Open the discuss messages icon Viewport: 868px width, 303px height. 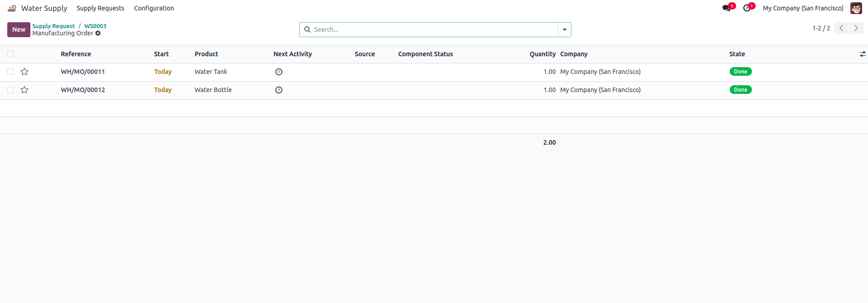[x=727, y=8]
